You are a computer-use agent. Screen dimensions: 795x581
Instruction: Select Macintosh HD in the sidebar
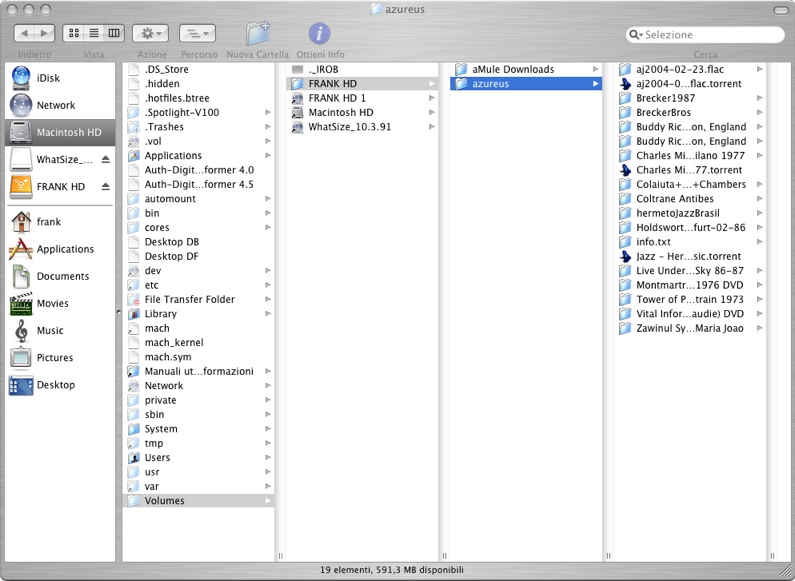(60, 132)
